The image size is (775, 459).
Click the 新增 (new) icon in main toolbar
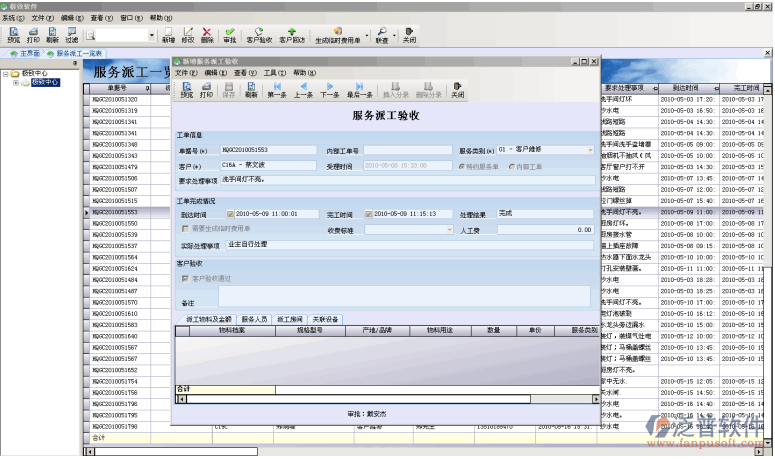click(x=168, y=36)
